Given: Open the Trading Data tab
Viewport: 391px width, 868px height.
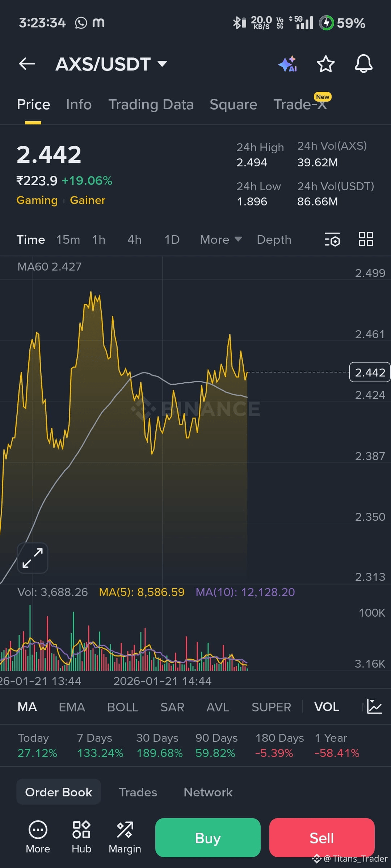Looking at the screenshot, I should [x=151, y=105].
